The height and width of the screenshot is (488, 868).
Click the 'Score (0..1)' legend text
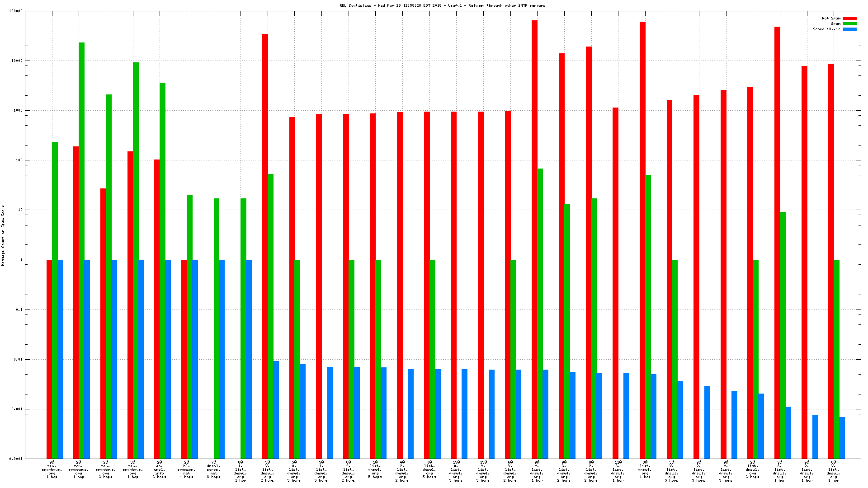tap(826, 29)
